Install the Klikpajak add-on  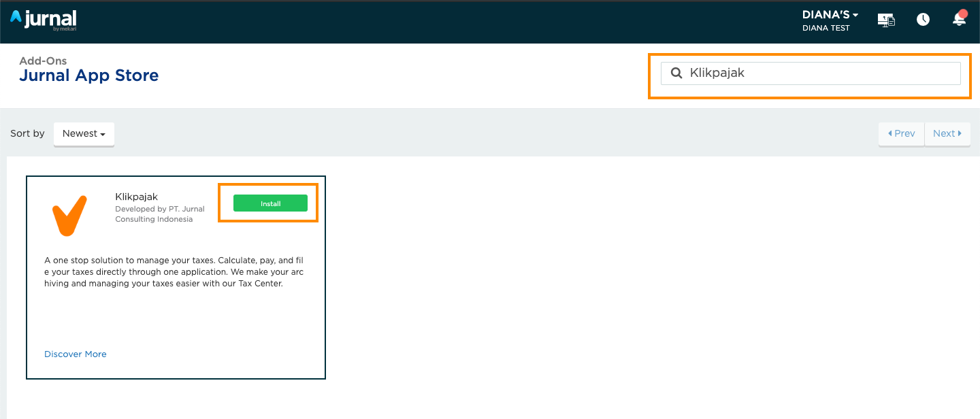click(270, 203)
